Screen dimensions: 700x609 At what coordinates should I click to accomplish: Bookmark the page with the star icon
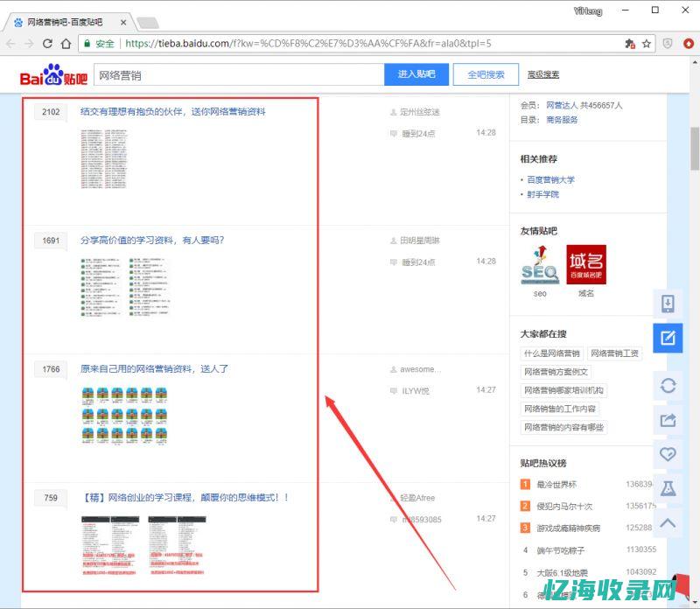coord(647,43)
